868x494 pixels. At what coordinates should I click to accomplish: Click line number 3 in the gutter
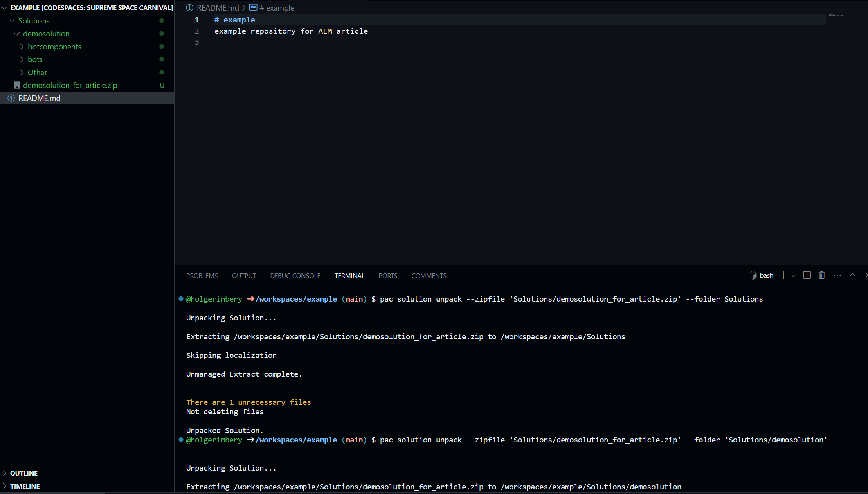(x=197, y=42)
